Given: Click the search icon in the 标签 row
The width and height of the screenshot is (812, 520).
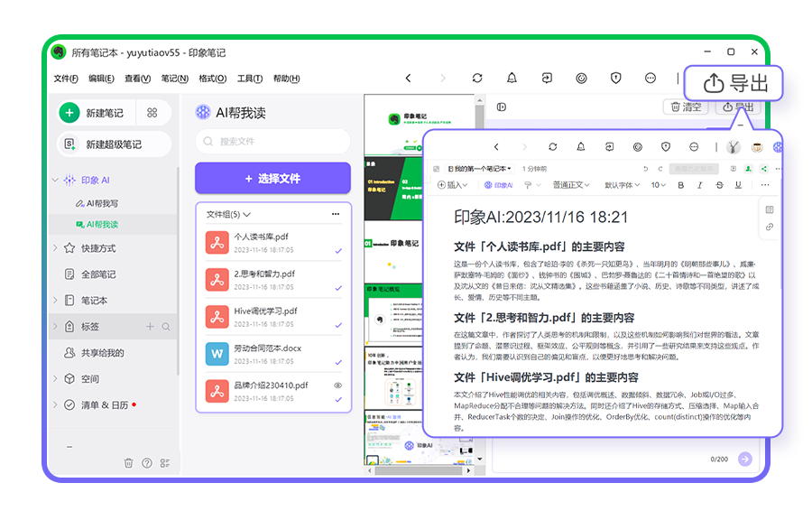Looking at the screenshot, I should [166, 326].
